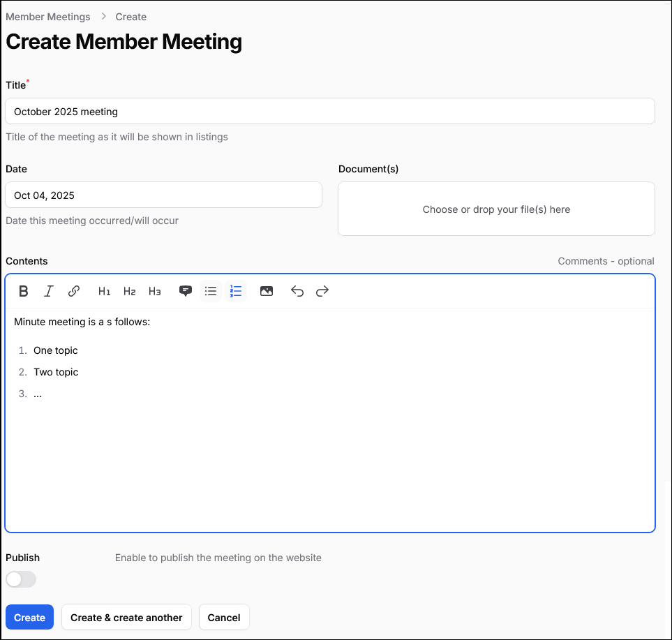The width and height of the screenshot is (672, 640).
Task: Apply Heading 1 style
Action: pyautogui.click(x=104, y=291)
